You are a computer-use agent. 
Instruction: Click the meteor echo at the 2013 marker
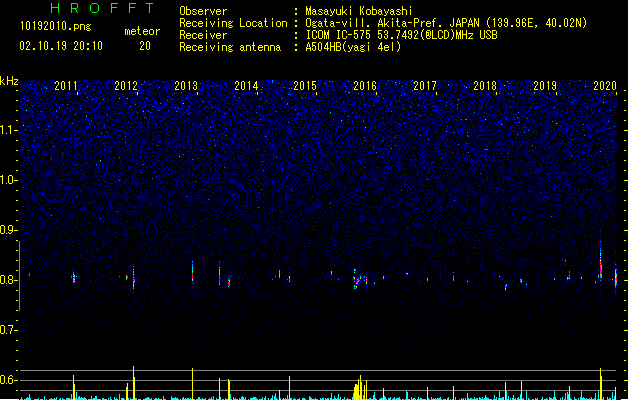193,271
